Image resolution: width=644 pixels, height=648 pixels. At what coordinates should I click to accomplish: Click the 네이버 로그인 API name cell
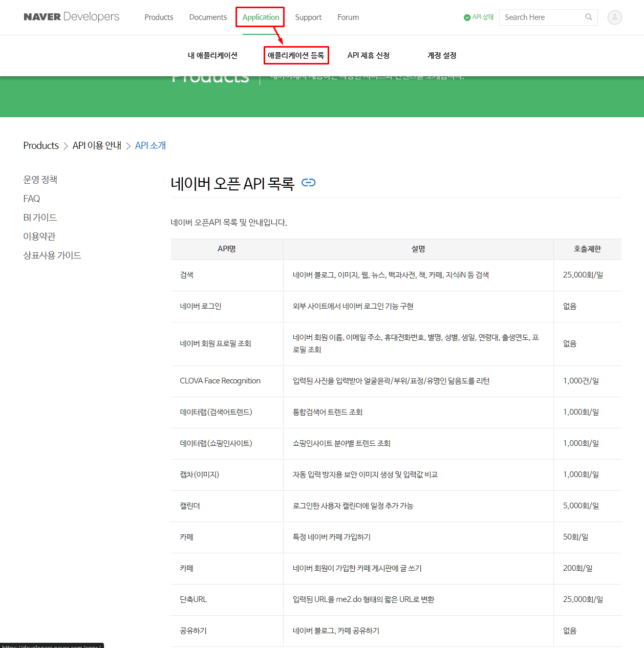tap(227, 307)
